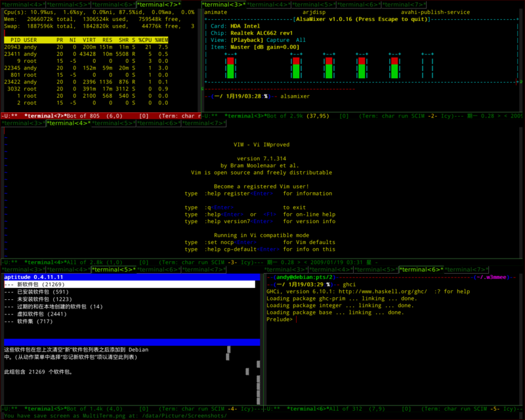Open terminal<6> tab above the top process list

114,5
